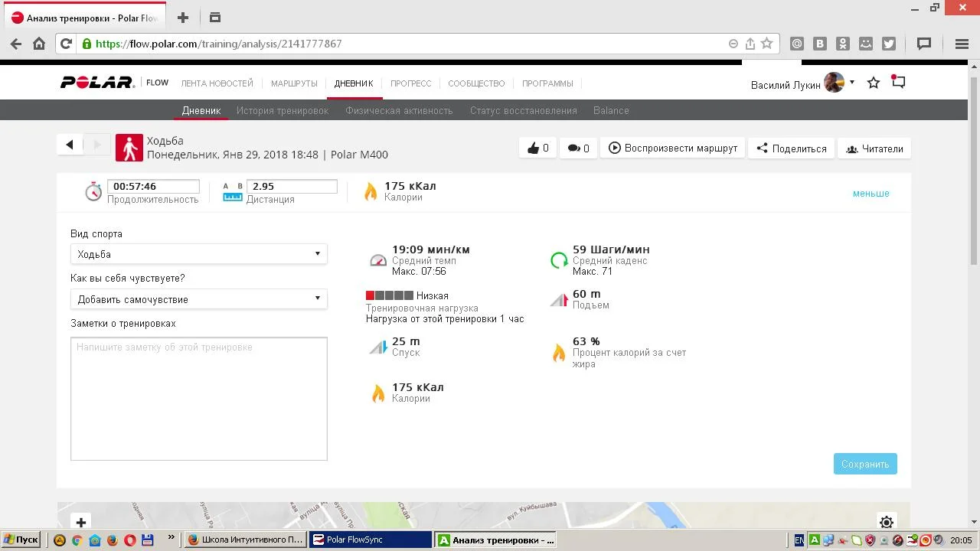Reload page with browser refresh icon
This screenshot has width=980, height=551.
click(x=66, y=44)
